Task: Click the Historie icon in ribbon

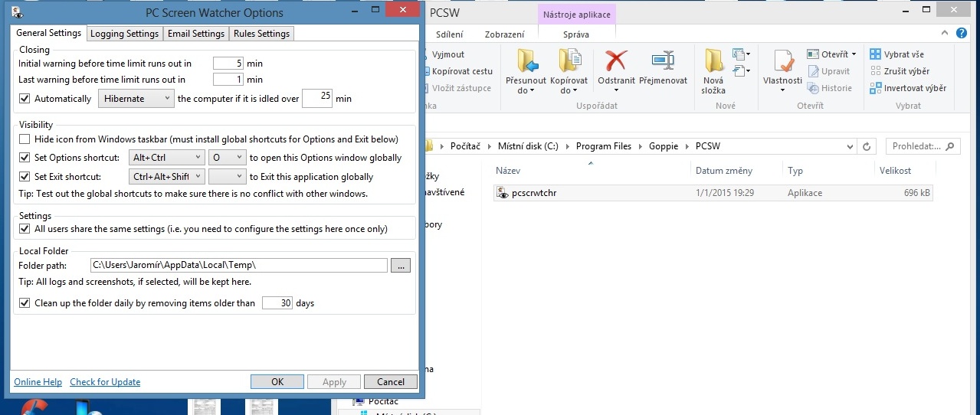Action: point(813,88)
